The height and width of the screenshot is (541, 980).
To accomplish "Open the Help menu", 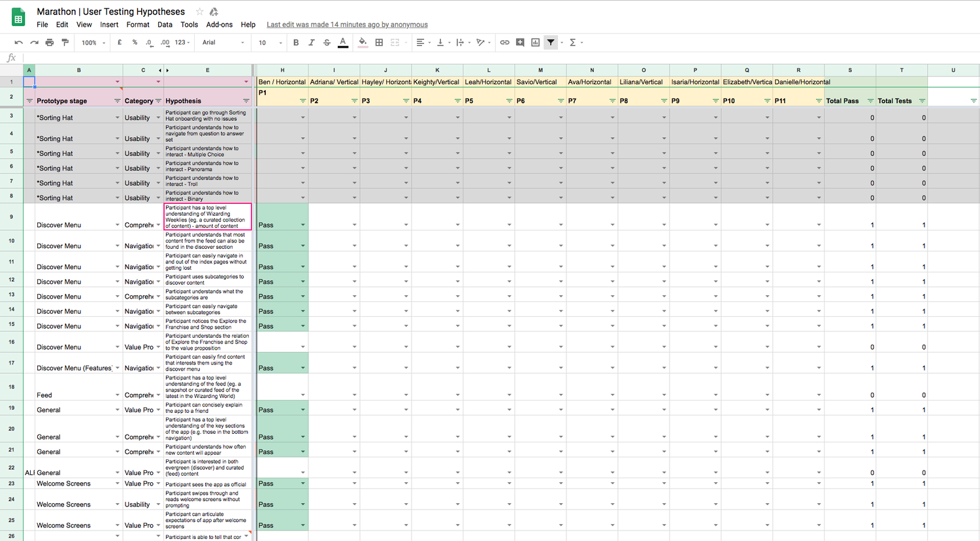I will (x=248, y=25).
